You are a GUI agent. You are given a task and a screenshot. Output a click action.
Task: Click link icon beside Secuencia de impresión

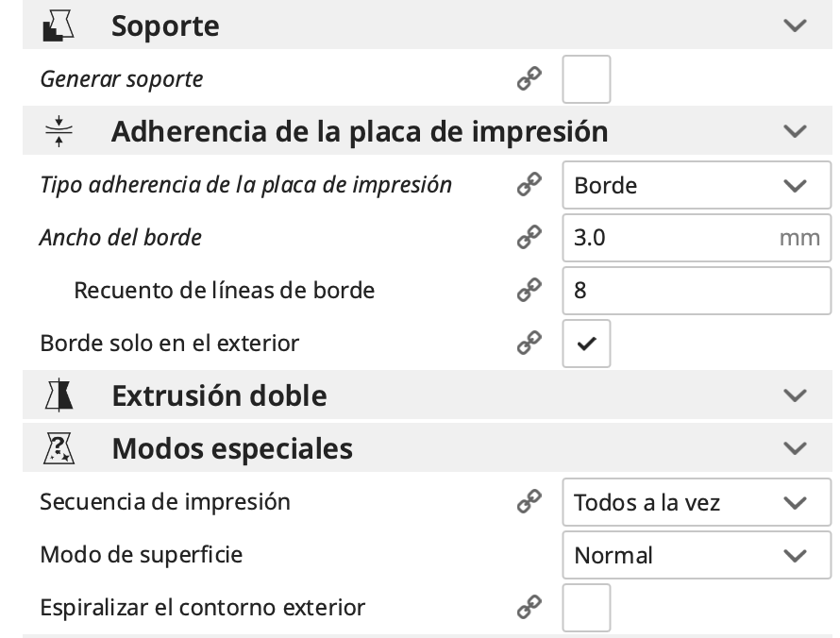click(x=529, y=502)
